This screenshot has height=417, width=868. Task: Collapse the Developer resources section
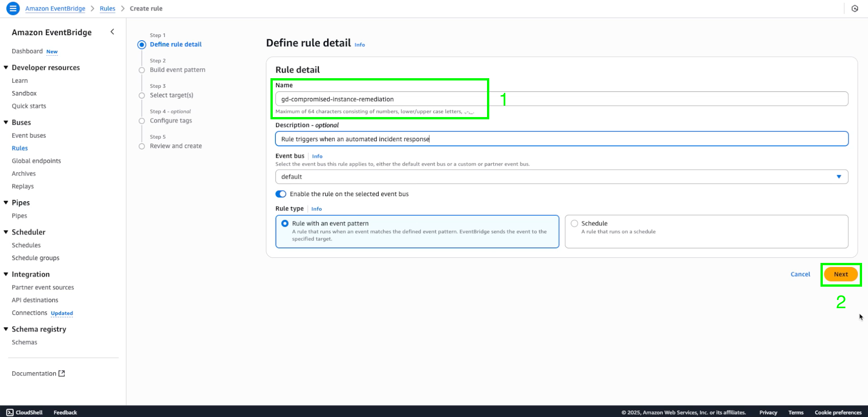(6, 67)
